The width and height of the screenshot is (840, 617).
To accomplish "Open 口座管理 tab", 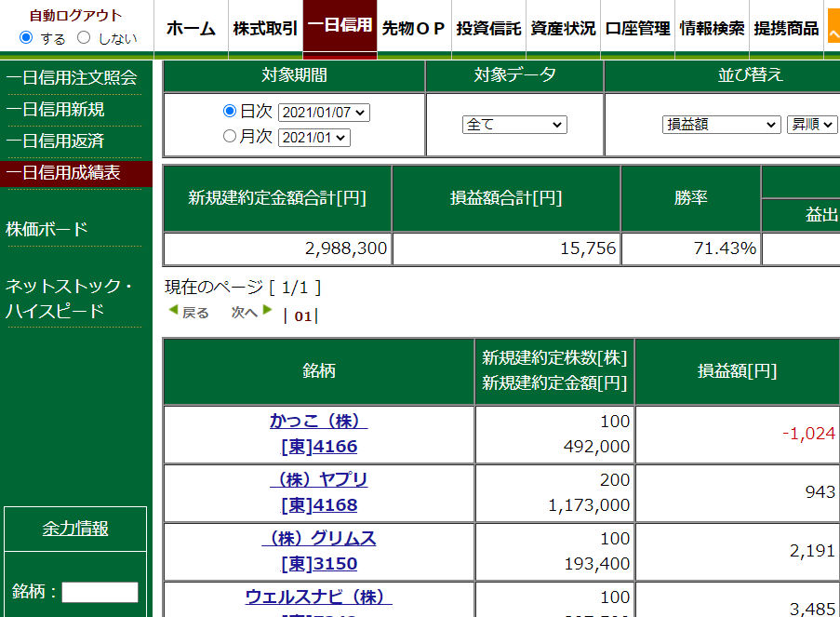I will tap(637, 28).
